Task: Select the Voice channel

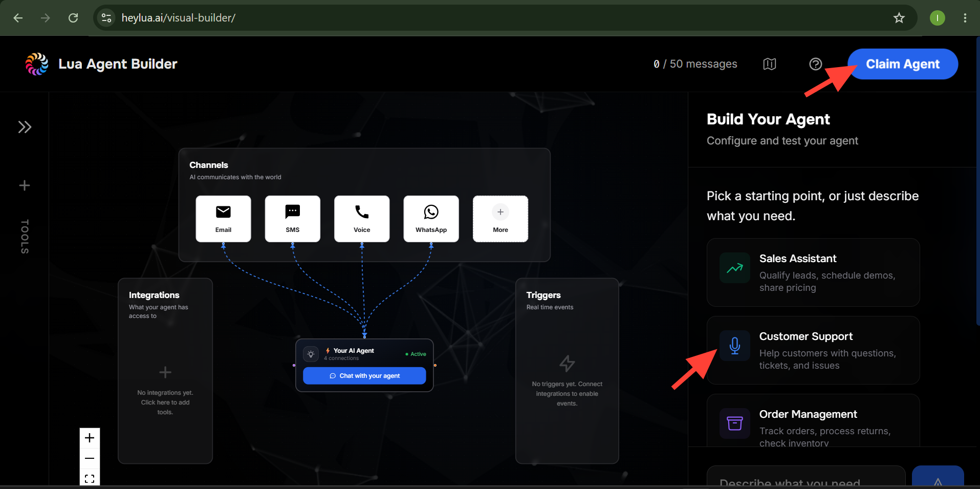Action: [362, 219]
